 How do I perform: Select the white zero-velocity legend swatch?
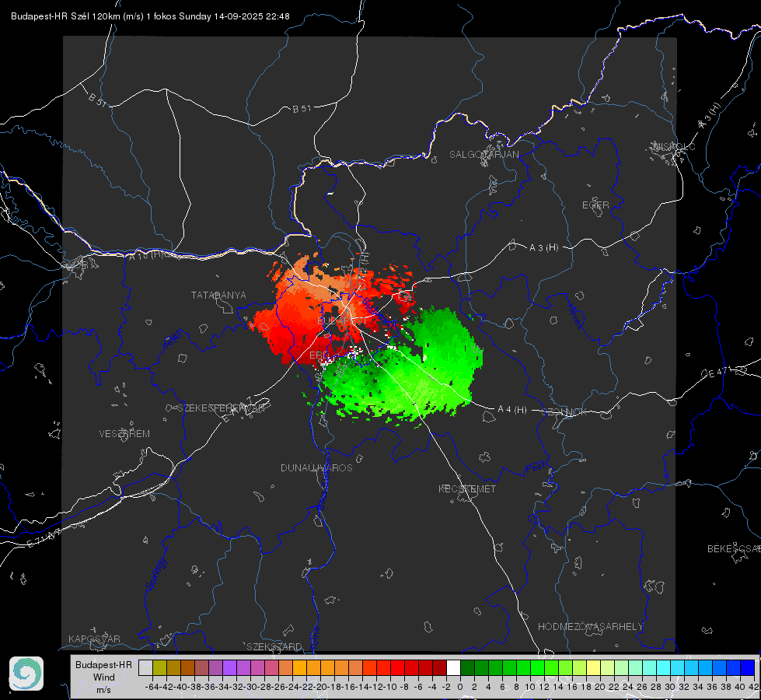[x=453, y=668]
